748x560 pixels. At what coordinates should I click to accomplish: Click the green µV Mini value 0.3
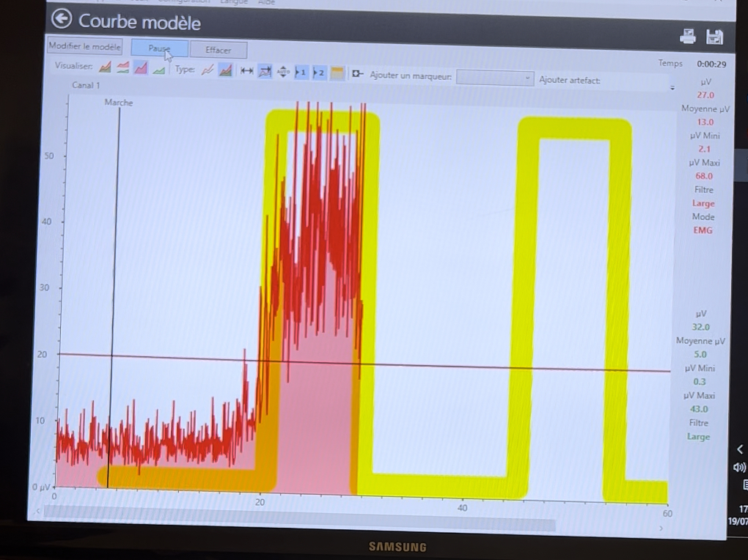700,382
